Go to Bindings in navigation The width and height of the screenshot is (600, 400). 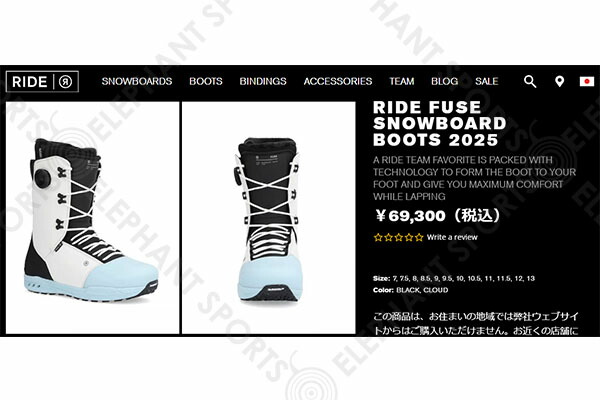pos(263,81)
